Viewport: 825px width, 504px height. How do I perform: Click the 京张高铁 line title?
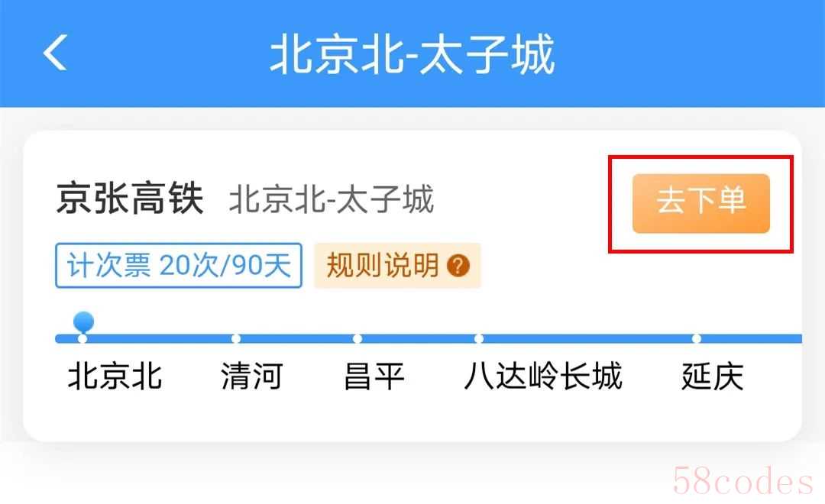click(130, 199)
